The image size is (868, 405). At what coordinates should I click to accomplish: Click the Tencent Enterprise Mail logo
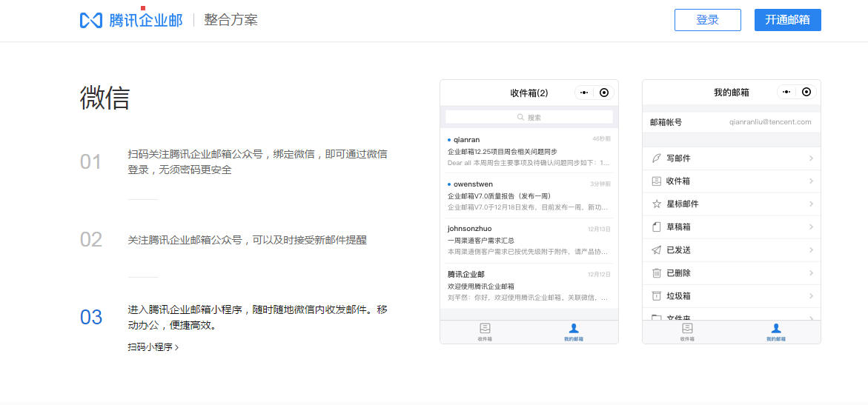[130, 20]
